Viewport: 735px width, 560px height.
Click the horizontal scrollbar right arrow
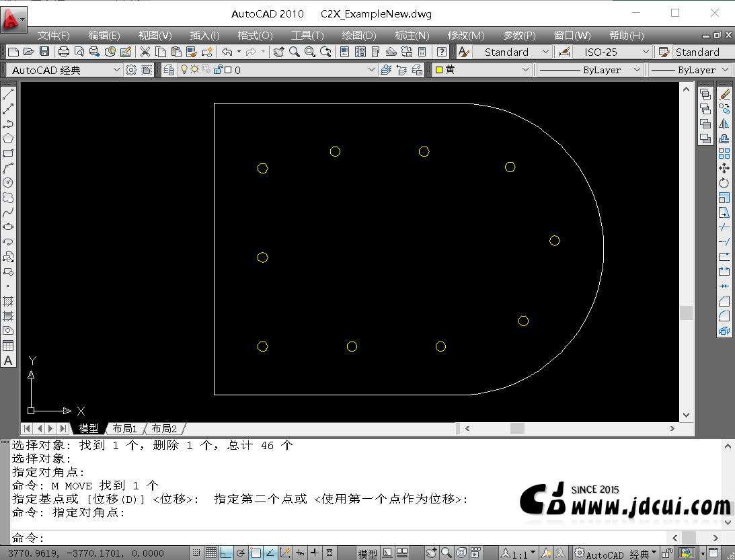(672, 428)
